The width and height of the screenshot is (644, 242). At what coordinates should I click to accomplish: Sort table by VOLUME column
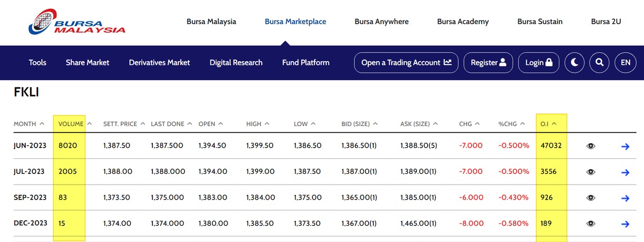click(75, 124)
